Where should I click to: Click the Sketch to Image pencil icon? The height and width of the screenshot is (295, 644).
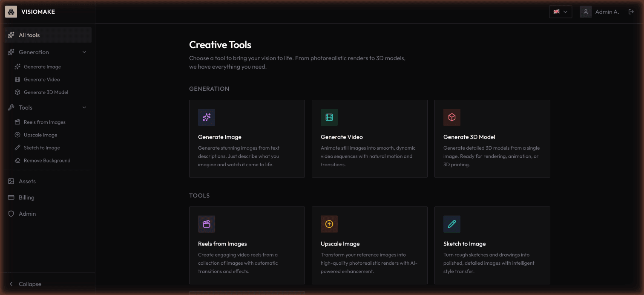[x=452, y=224]
